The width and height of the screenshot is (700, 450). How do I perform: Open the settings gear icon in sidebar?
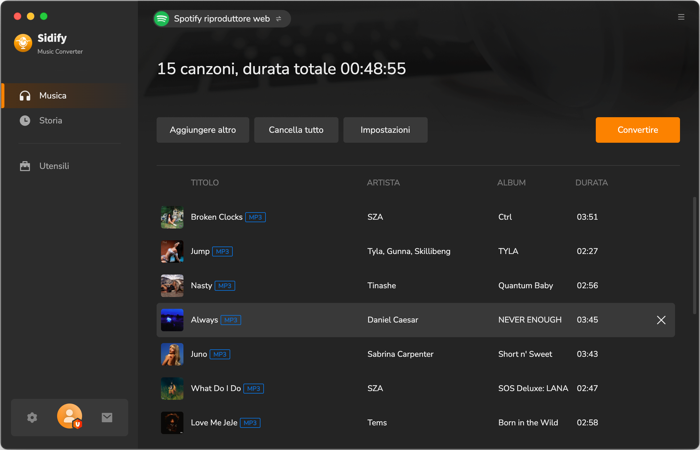(x=32, y=417)
